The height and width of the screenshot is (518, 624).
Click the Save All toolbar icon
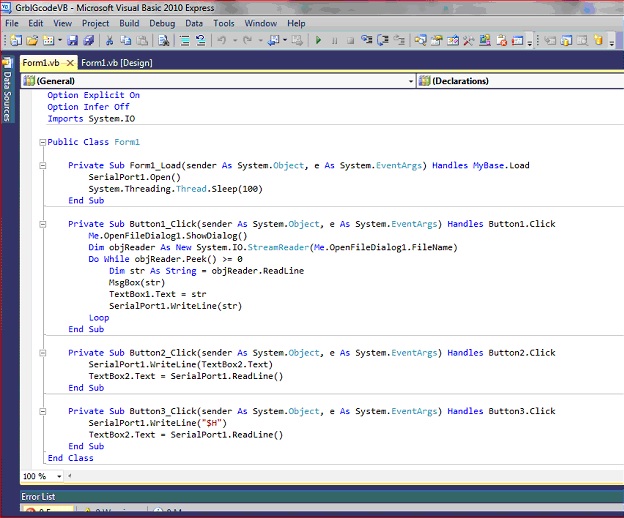[88, 41]
